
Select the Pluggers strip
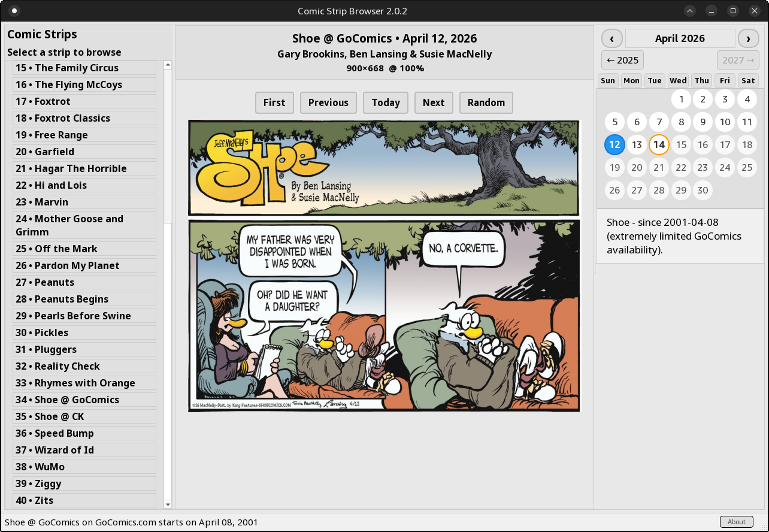pyautogui.click(x=84, y=349)
